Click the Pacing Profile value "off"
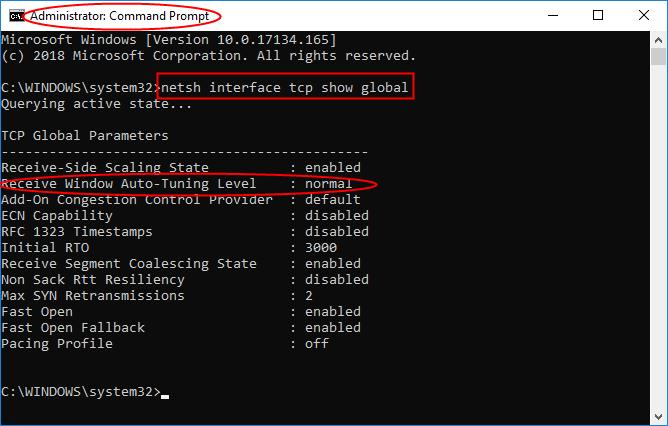 [318, 343]
